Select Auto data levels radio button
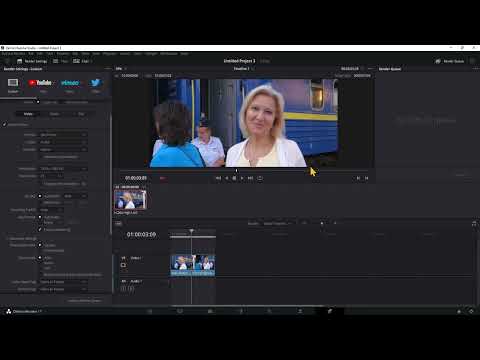 click(40, 258)
